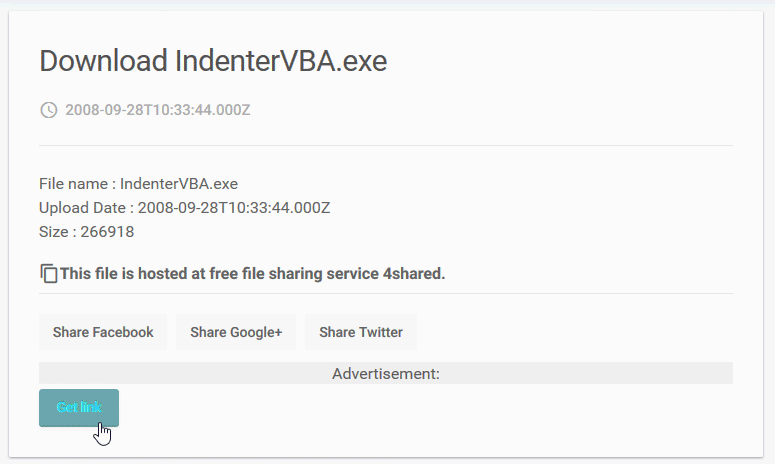The height and width of the screenshot is (464, 775).
Task: Click the Download IndenterVBA.exe heading
Action: click(x=213, y=61)
